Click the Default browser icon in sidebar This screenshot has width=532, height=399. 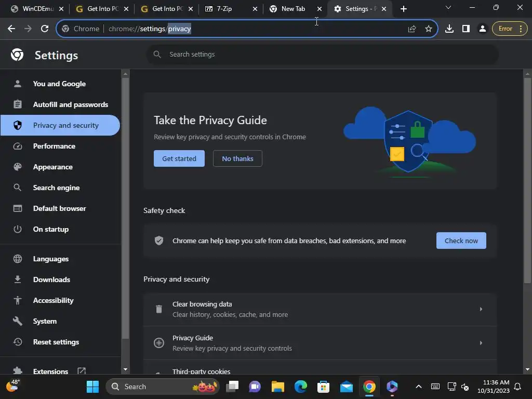click(x=18, y=208)
